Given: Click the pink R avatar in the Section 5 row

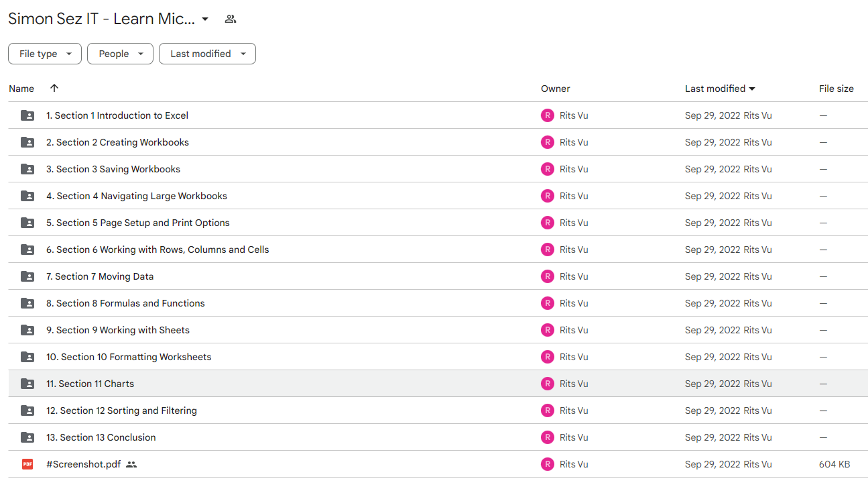Looking at the screenshot, I should 548,223.
